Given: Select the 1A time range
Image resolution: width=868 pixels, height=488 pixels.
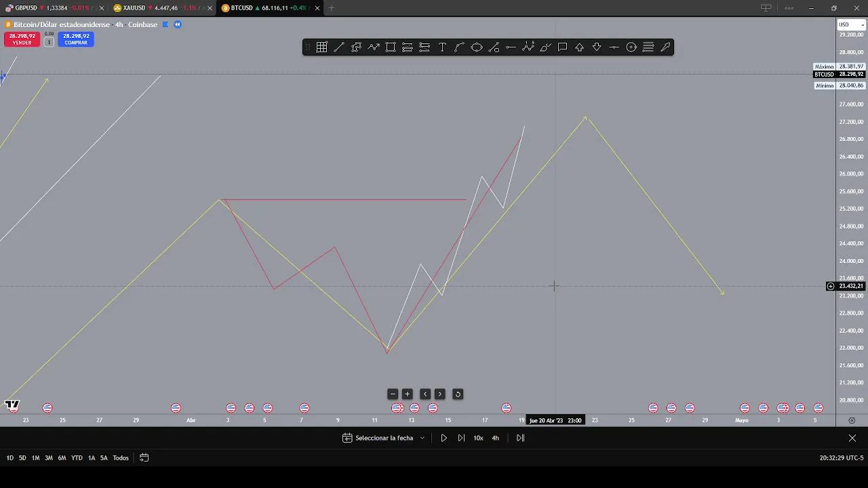Looking at the screenshot, I should [92, 458].
